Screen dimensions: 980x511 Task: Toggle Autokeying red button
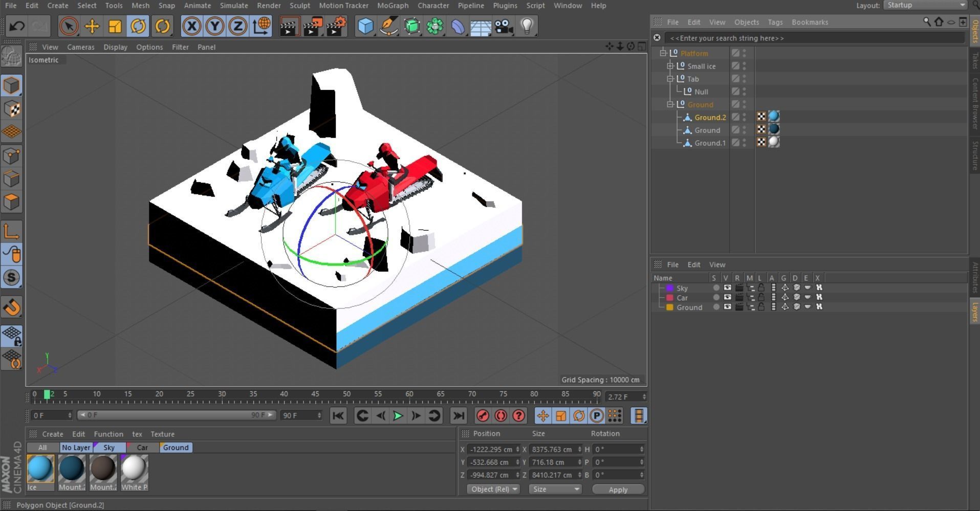point(500,416)
